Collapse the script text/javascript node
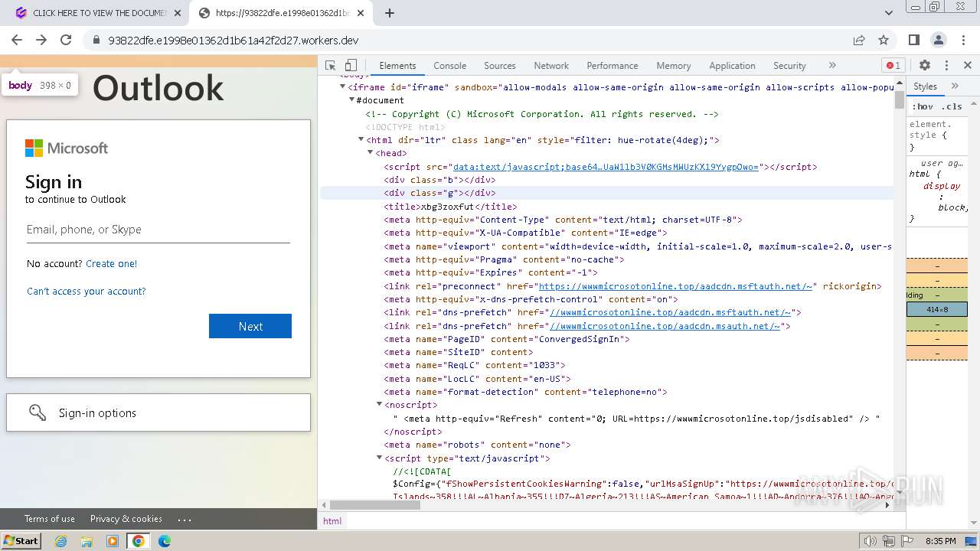Viewport: 980px width, 551px height. (x=379, y=458)
